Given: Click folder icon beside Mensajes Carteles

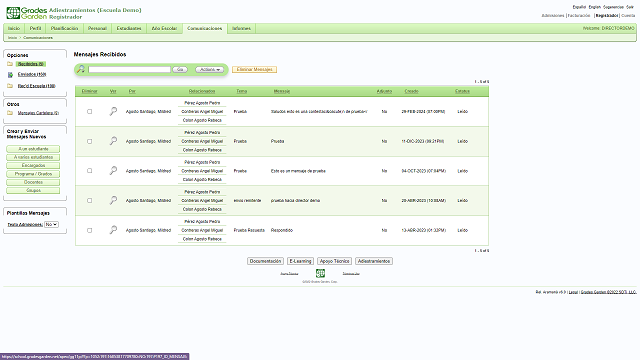Looking at the screenshot, I should pos(10,113).
